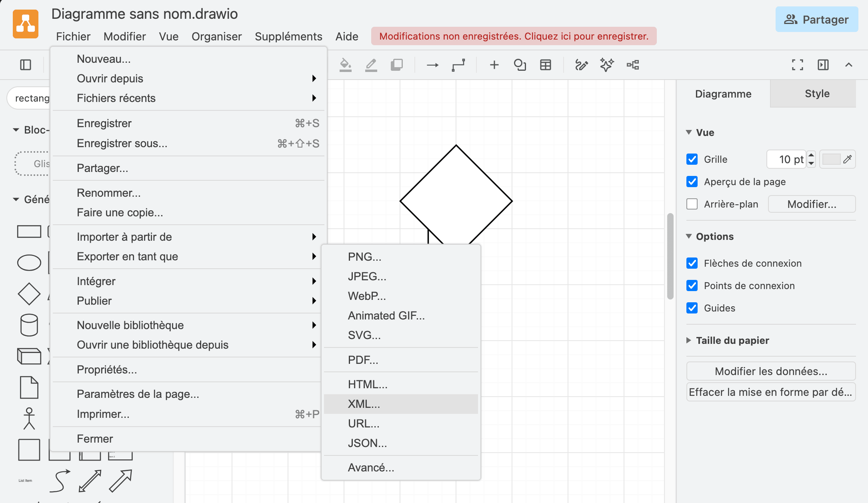Select the fill color bucket icon
868x503 pixels.
[x=345, y=65]
